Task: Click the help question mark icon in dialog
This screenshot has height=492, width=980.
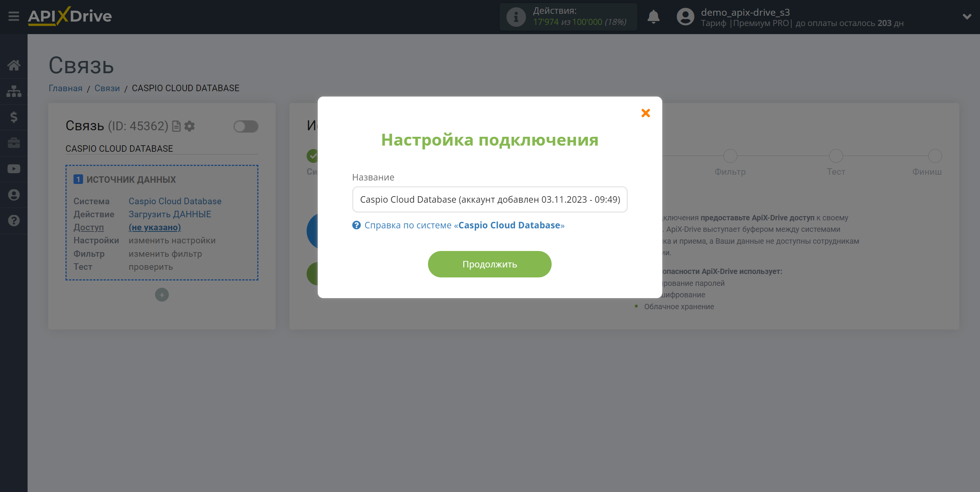Action: [356, 225]
